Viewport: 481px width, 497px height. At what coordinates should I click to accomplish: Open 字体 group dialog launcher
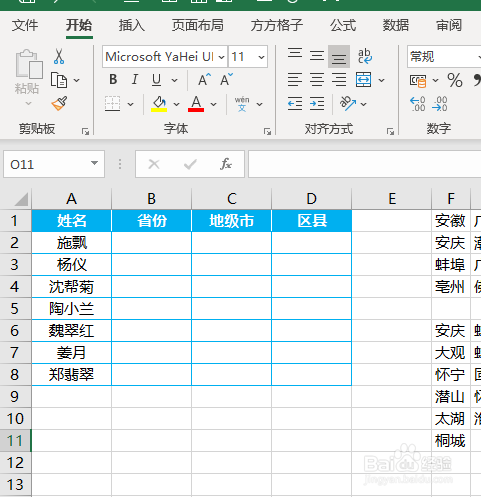(267, 131)
